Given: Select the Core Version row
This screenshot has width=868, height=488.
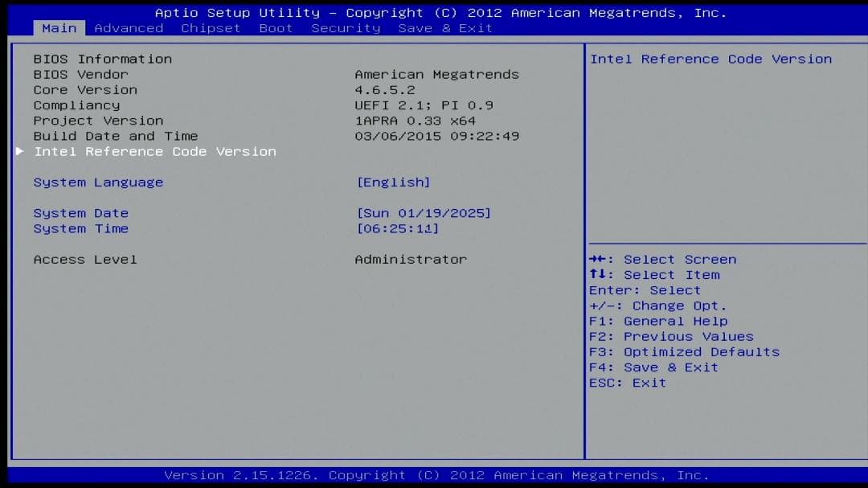Looking at the screenshot, I should pos(85,89).
